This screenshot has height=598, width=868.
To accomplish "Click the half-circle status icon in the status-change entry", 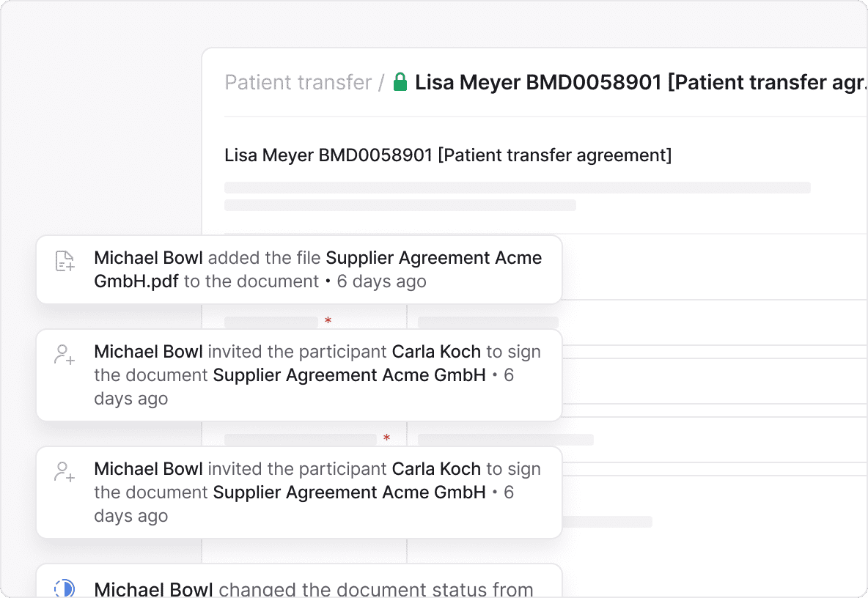I will [65, 588].
